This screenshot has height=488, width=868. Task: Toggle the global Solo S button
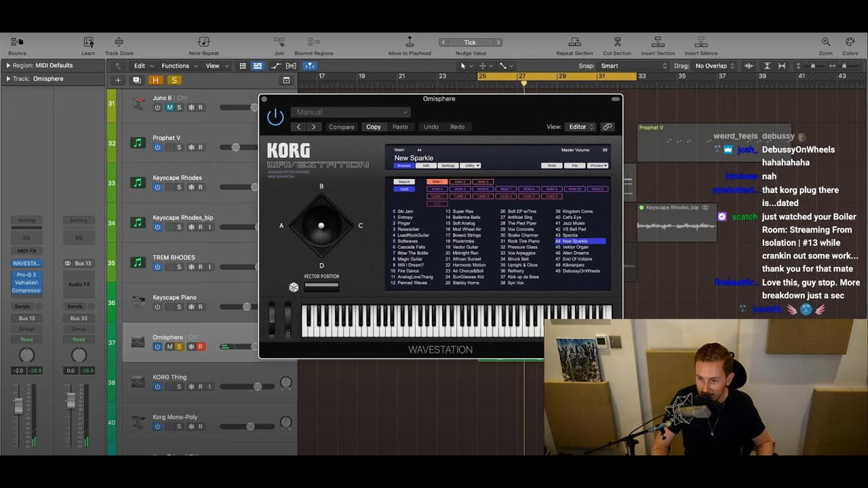pos(174,80)
